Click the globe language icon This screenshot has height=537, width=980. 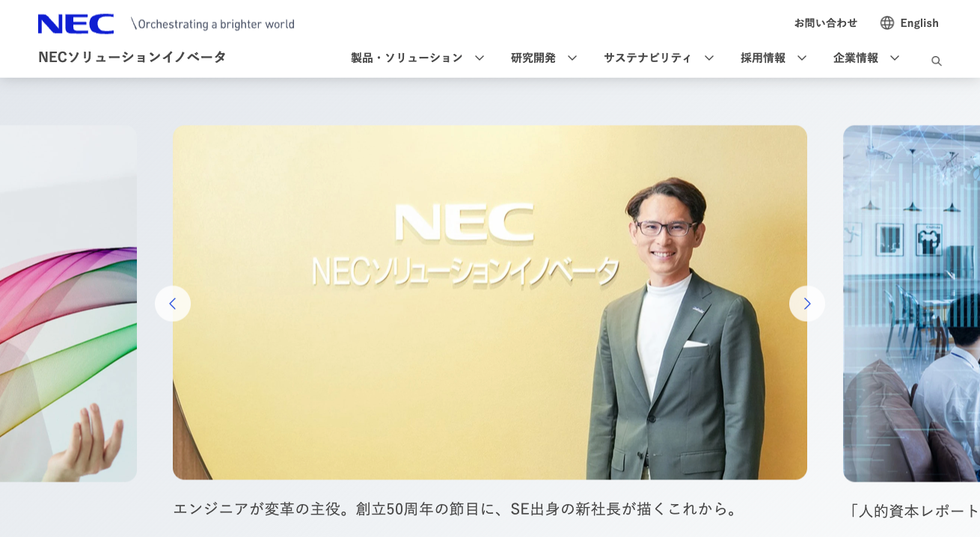[887, 22]
